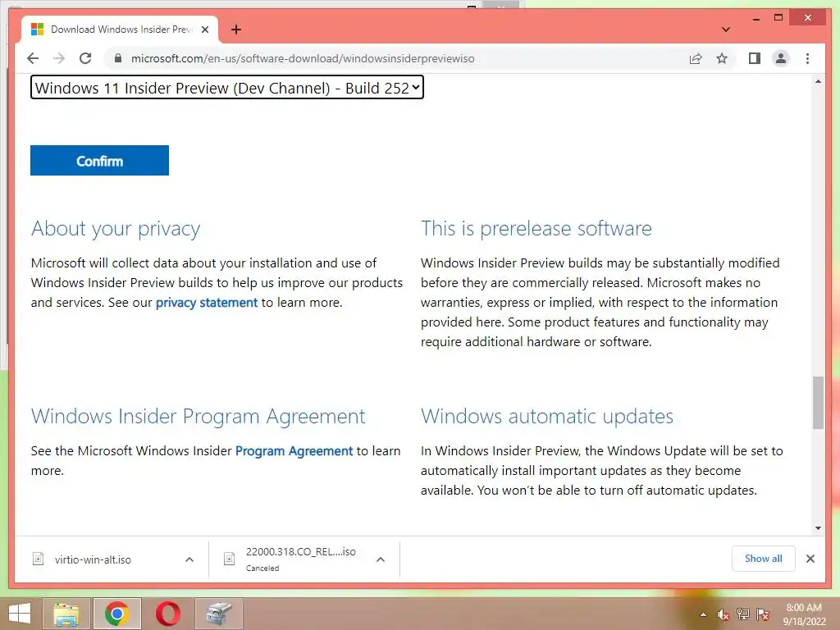This screenshot has width=840, height=630.
Task: Click the vertical scrollbar thumb
Action: pos(818,403)
